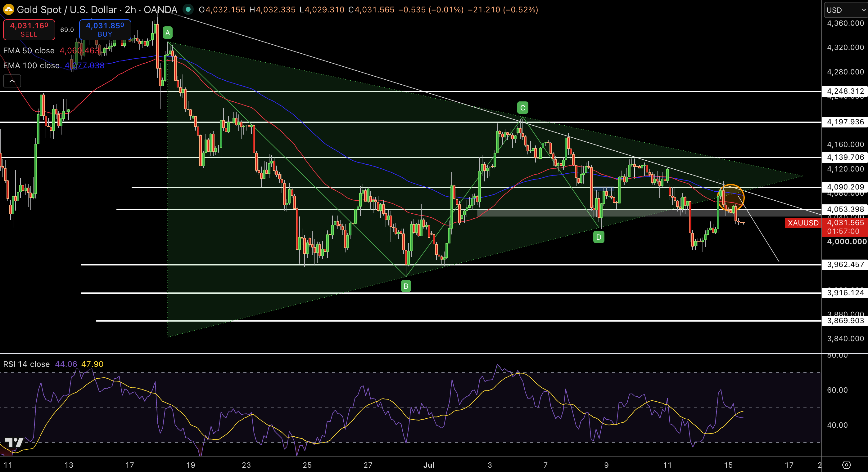Click the 2h timeframe in the chart title
Image resolution: width=868 pixels, height=472 pixels.
pyautogui.click(x=130, y=9)
